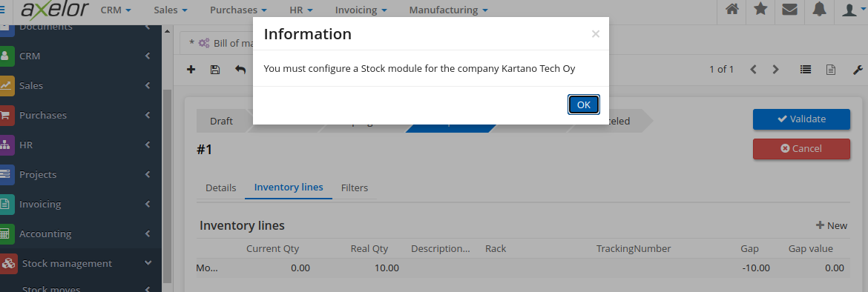Screen dimensions: 868x292
Task: Click the Validate button
Action: coord(801,119)
